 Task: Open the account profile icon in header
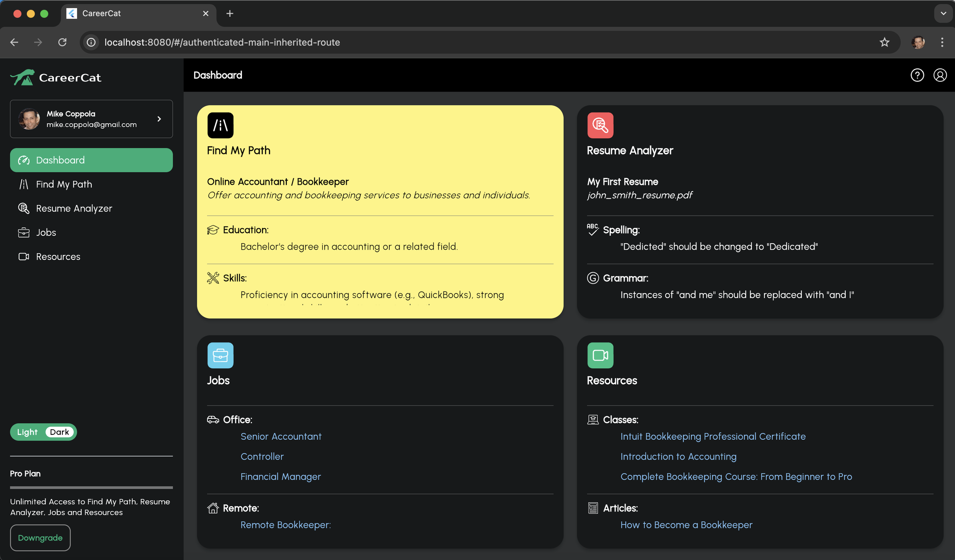pyautogui.click(x=940, y=75)
